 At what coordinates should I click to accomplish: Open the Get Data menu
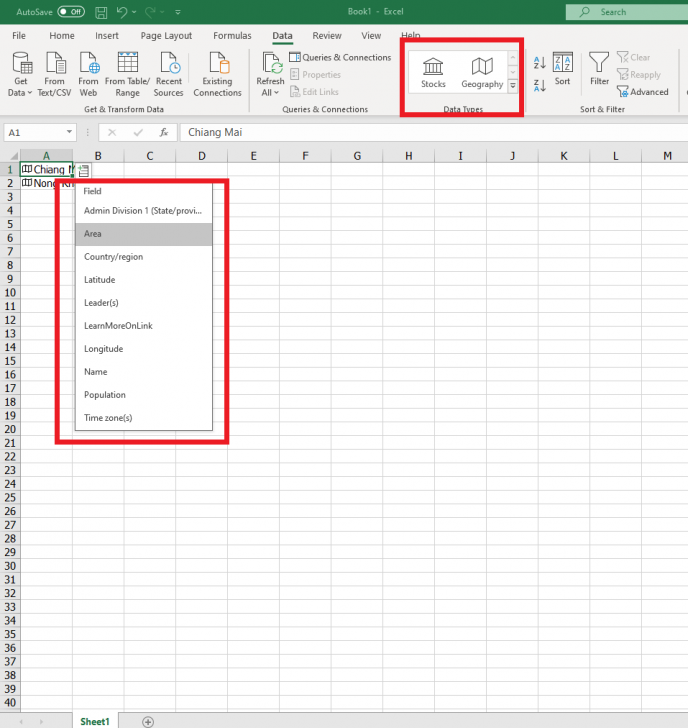[x=20, y=74]
